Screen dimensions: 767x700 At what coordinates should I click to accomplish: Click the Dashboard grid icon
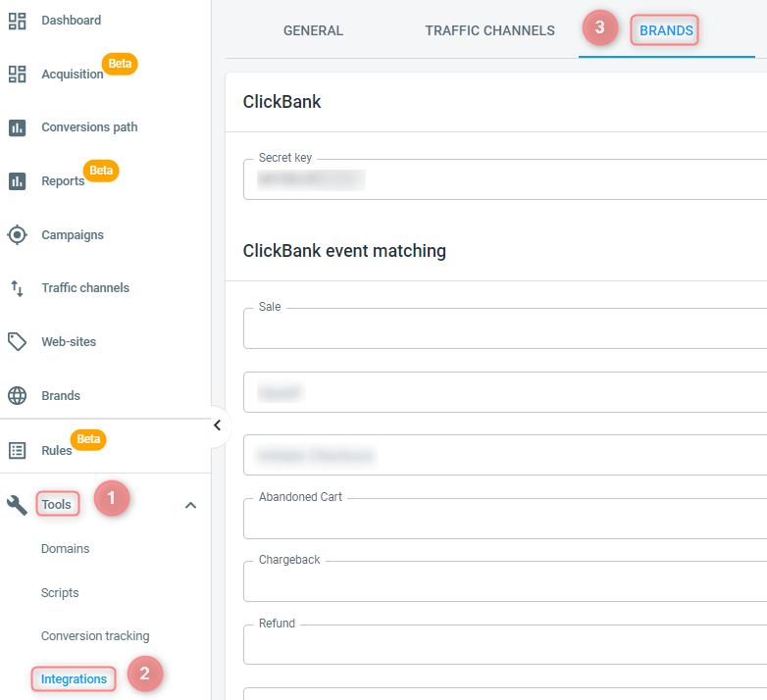(17, 21)
